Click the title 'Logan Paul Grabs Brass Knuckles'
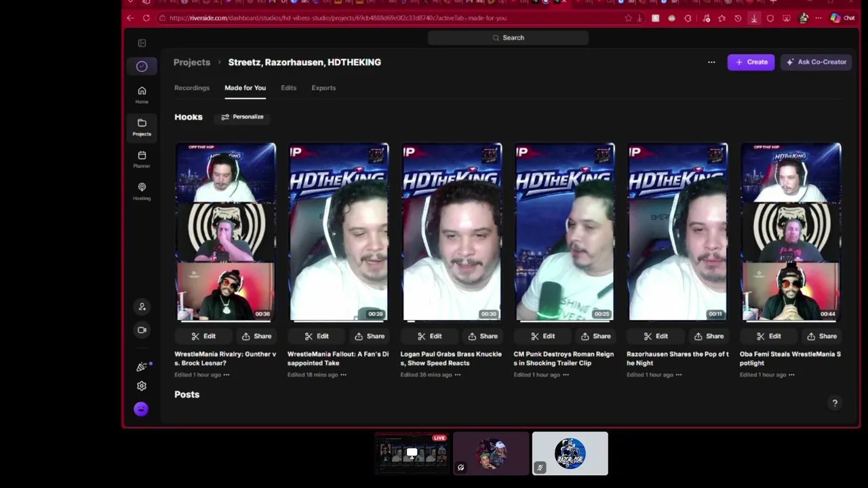The image size is (868, 488). tap(451, 359)
